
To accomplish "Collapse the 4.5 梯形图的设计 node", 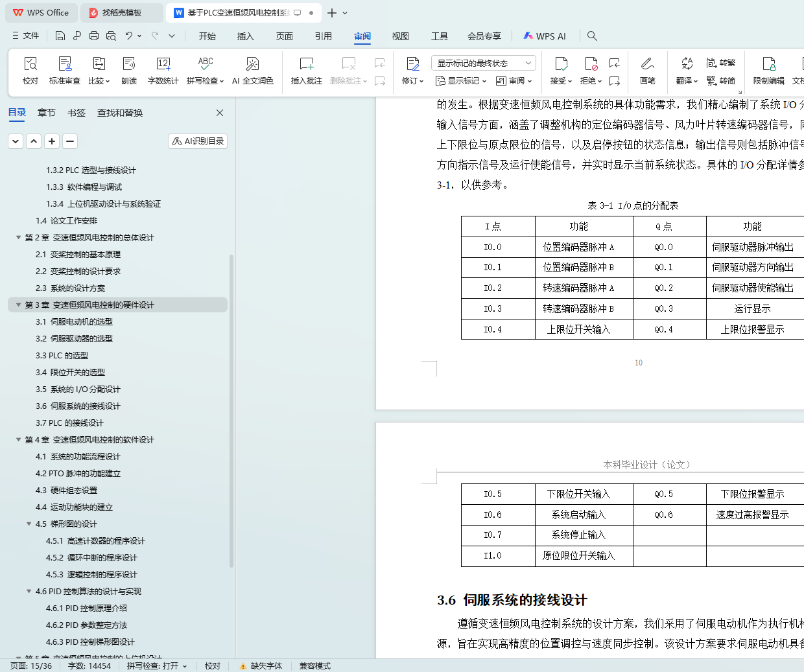I will click(x=29, y=524).
